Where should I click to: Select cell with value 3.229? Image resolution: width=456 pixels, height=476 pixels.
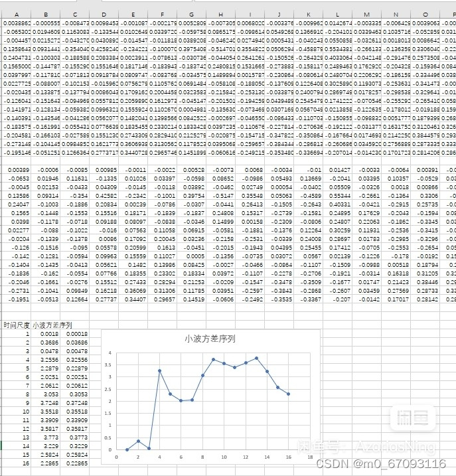tap(46, 446)
